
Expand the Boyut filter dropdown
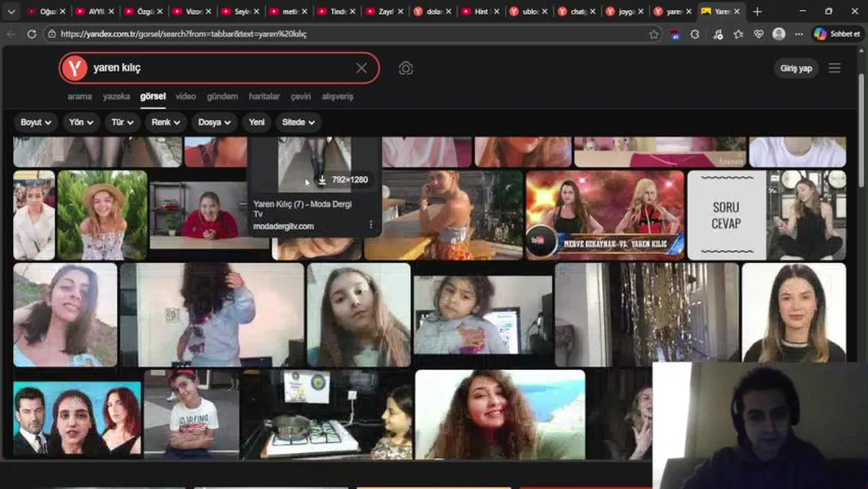36,122
